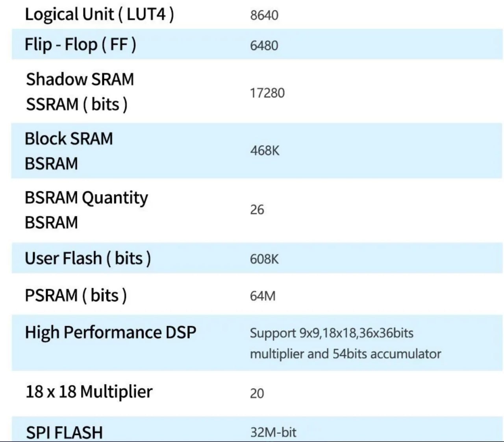Click the User Flash (bits) label

tap(87, 259)
